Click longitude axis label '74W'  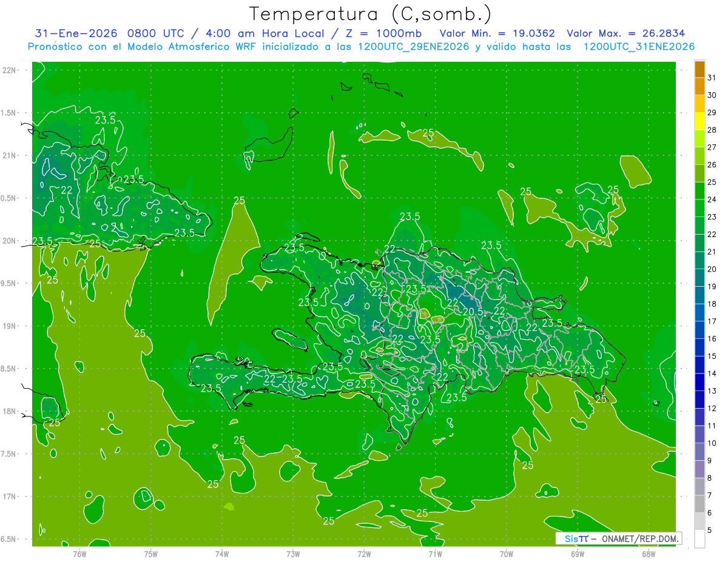click(x=222, y=554)
